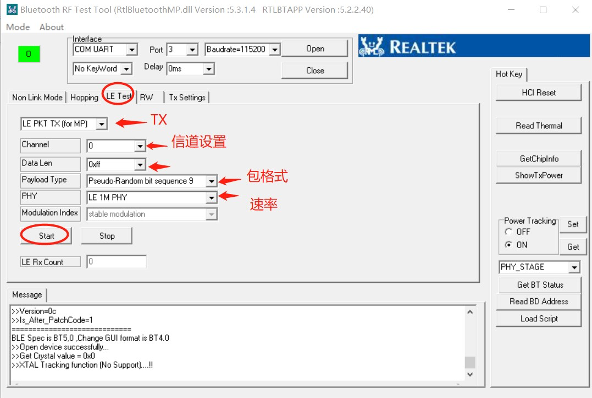592x398 pixels.
Task: Switch to the Hopping tab
Action: click(84, 97)
